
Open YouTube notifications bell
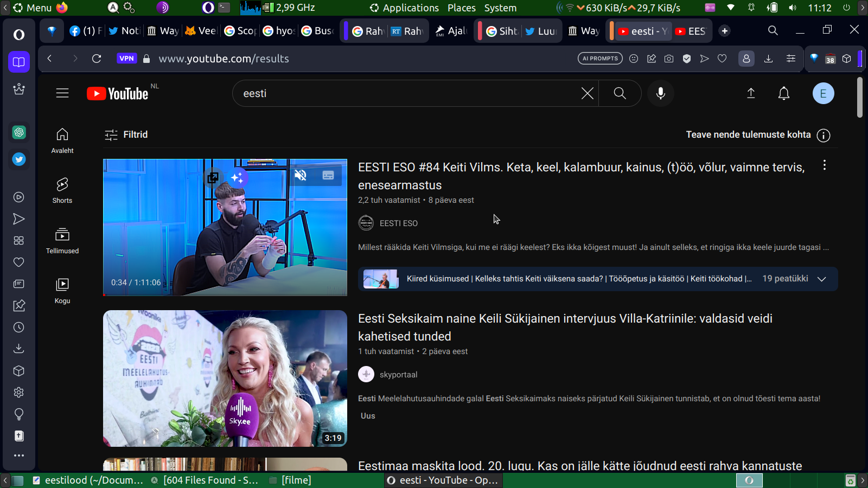(x=783, y=93)
